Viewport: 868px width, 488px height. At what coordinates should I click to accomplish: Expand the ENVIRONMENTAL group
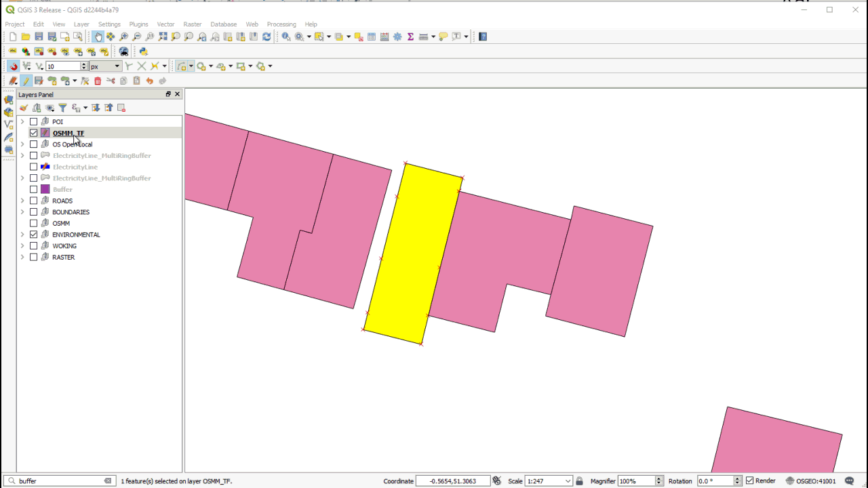pos(22,235)
